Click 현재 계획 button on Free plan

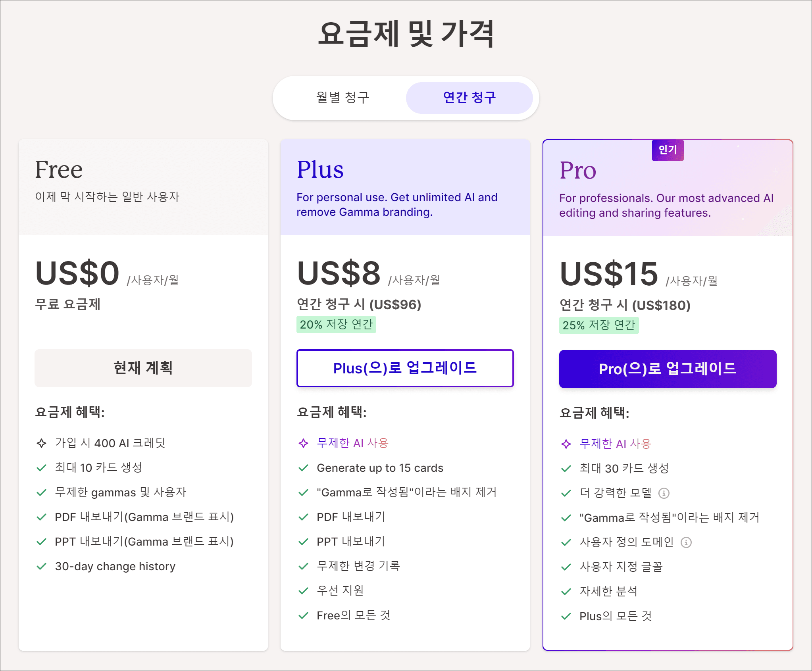143,368
